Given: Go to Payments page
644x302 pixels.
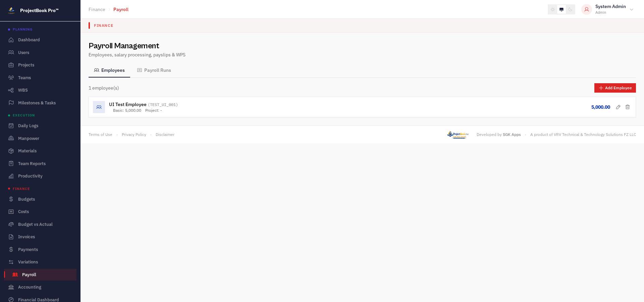Looking at the screenshot, I should (x=40, y=249).
